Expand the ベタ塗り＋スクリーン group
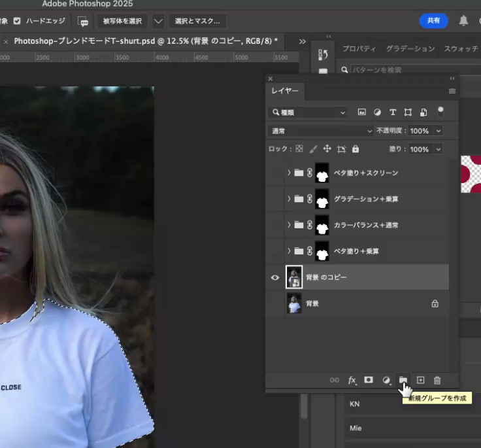This screenshot has height=448, width=481. [x=288, y=173]
